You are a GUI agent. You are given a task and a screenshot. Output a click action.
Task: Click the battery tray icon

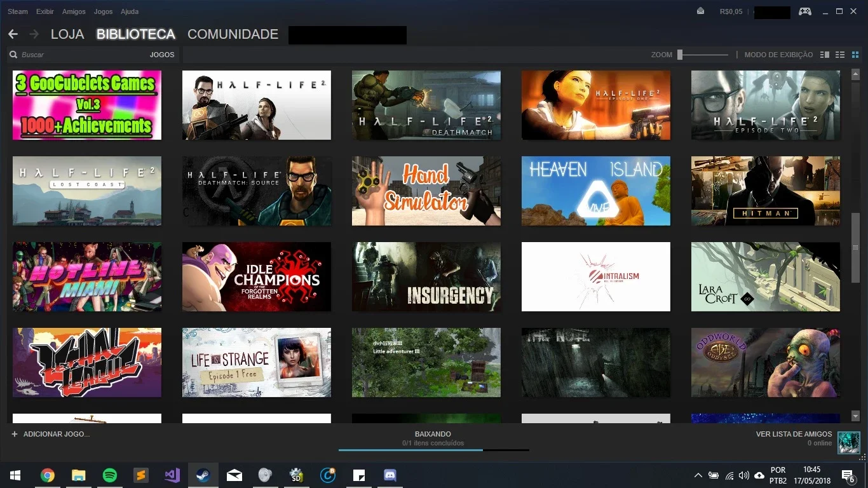click(714, 475)
